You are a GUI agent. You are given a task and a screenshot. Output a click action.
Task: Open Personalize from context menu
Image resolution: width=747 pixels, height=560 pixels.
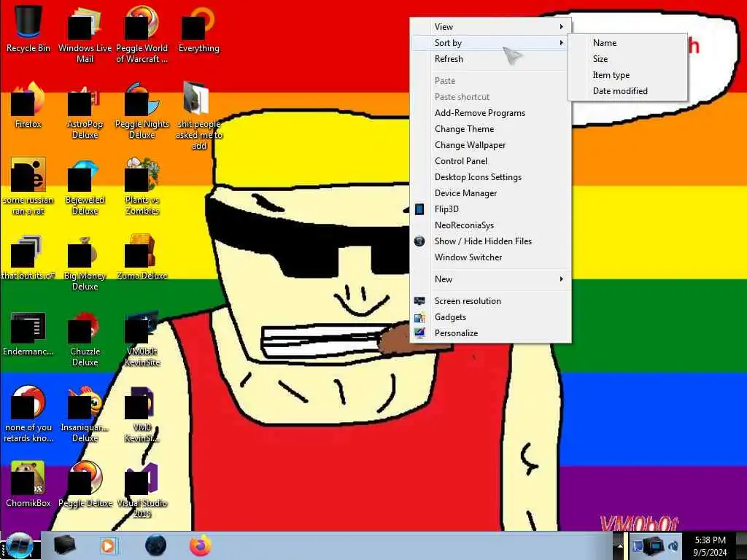pos(491,332)
